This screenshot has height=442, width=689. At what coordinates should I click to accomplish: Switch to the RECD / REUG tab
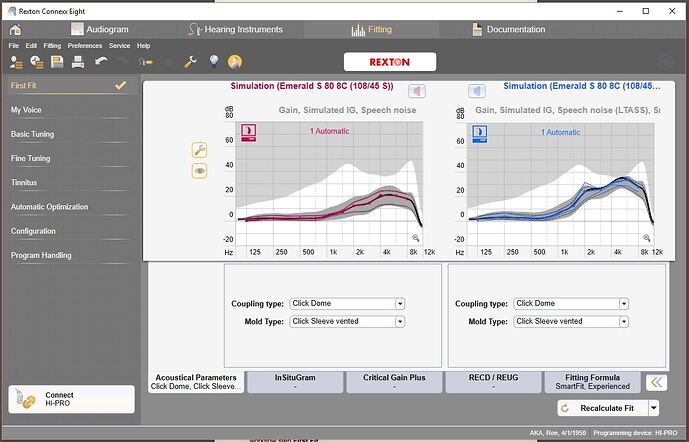493,382
